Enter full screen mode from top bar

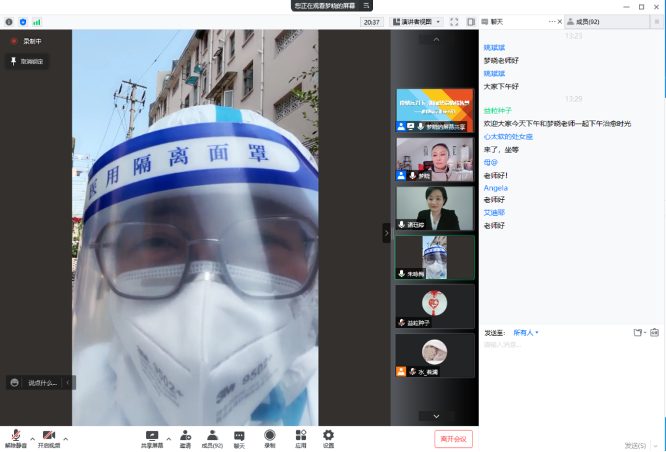point(453,21)
